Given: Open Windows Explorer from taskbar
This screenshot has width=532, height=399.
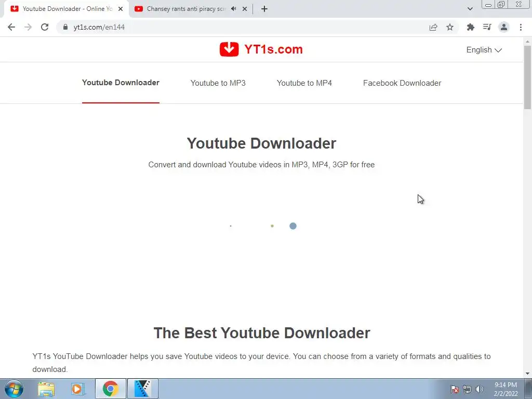Looking at the screenshot, I should [x=46, y=389].
